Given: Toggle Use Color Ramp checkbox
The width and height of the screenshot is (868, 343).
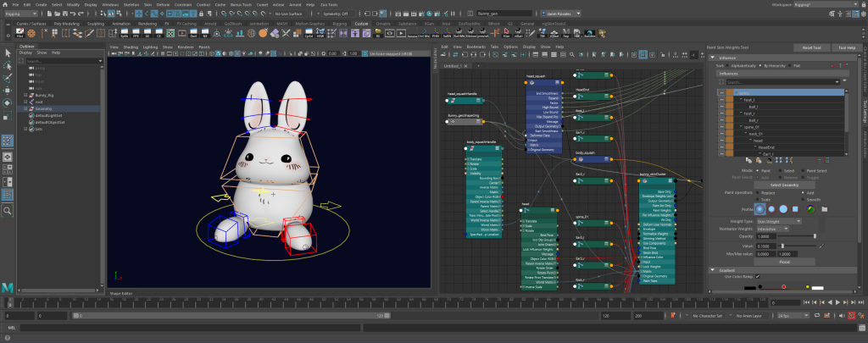Looking at the screenshot, I should [x=758, y=275].
